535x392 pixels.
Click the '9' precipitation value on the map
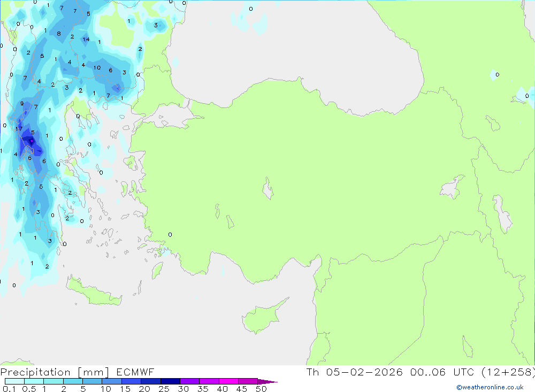(22, 103)
